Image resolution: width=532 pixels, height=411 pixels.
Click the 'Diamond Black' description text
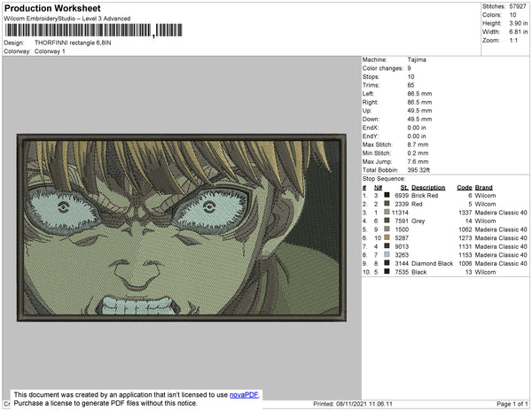click(433, 263)
